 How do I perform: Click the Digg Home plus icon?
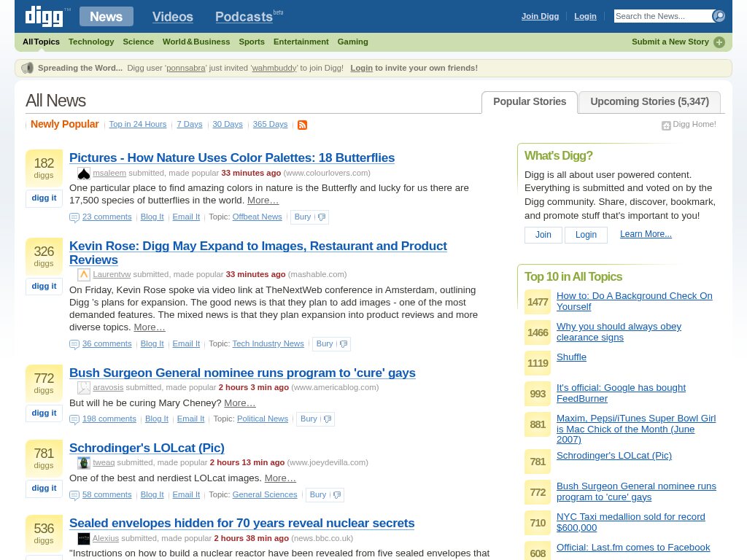[666, 125]
